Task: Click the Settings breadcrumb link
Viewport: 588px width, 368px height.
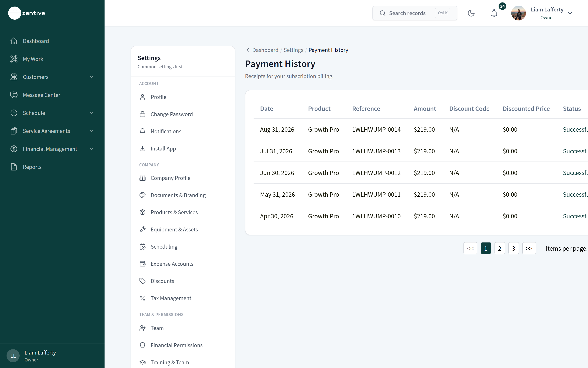Action: click(294, 50)
